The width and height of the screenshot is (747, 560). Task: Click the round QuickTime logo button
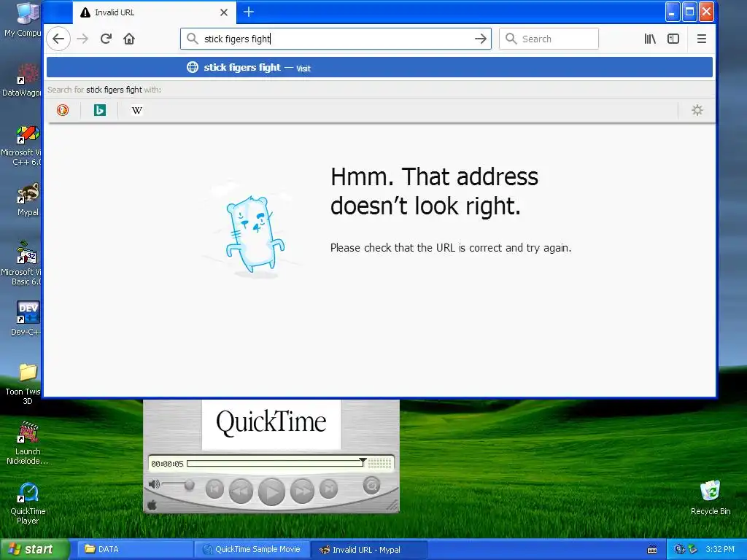(371, 486)
